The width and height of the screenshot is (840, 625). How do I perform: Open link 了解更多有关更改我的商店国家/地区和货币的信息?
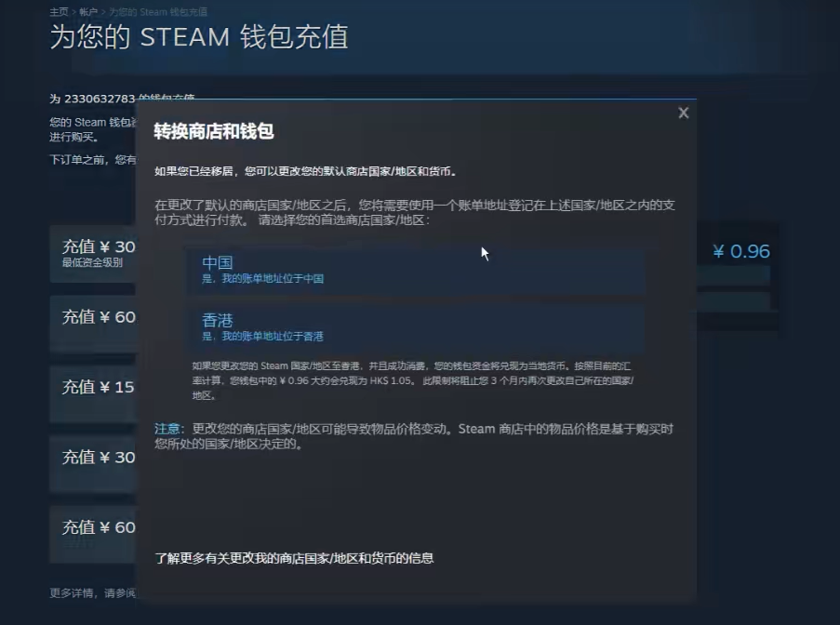click(x=294, y=558)
